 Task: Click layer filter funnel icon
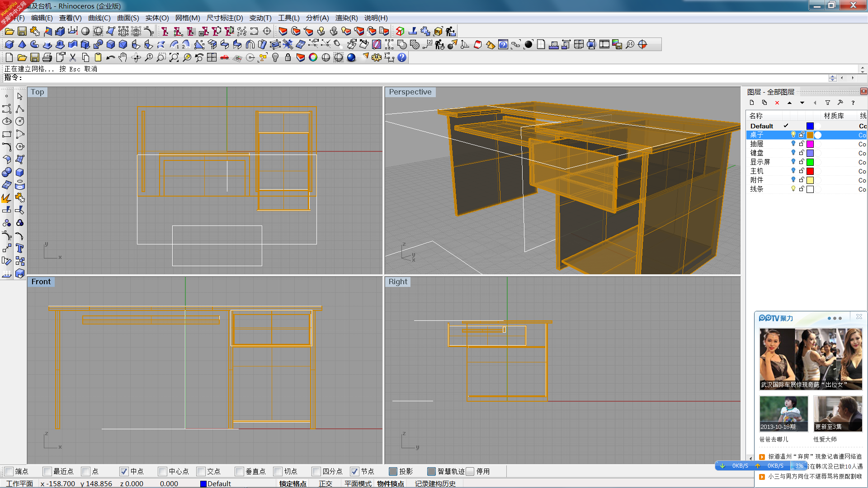click(x=828, y=103)
